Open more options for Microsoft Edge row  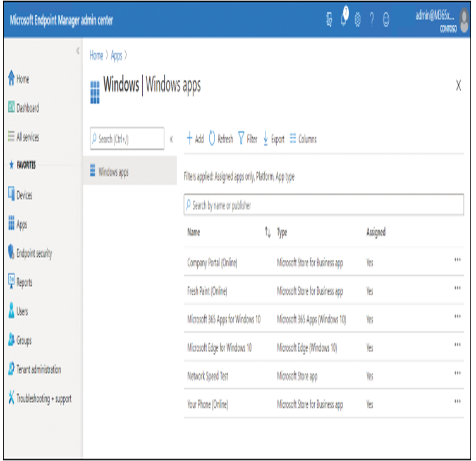coord(457,345)
